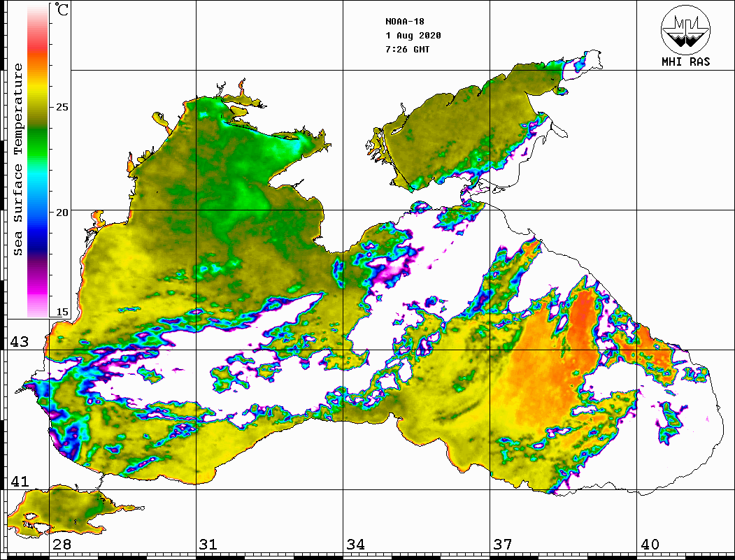Click the time '7:26 GMT'
Image resolution: width=735 pixels, height=560 pixels.
[x=407, y=49]
